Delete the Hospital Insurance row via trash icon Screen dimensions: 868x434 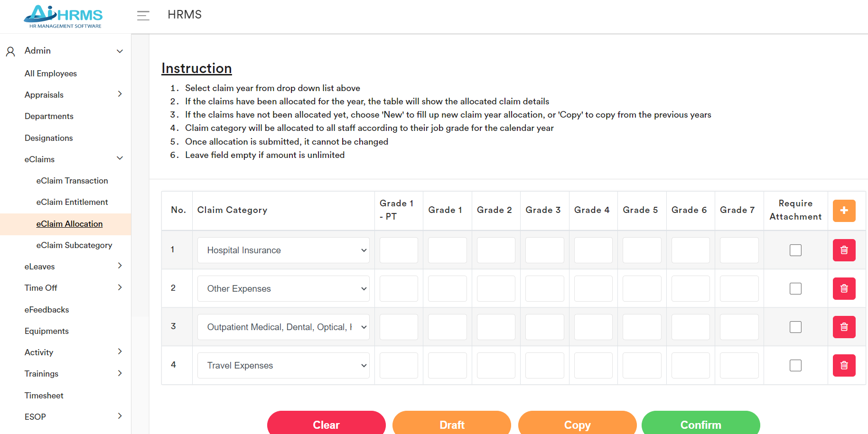click(844, 250)
